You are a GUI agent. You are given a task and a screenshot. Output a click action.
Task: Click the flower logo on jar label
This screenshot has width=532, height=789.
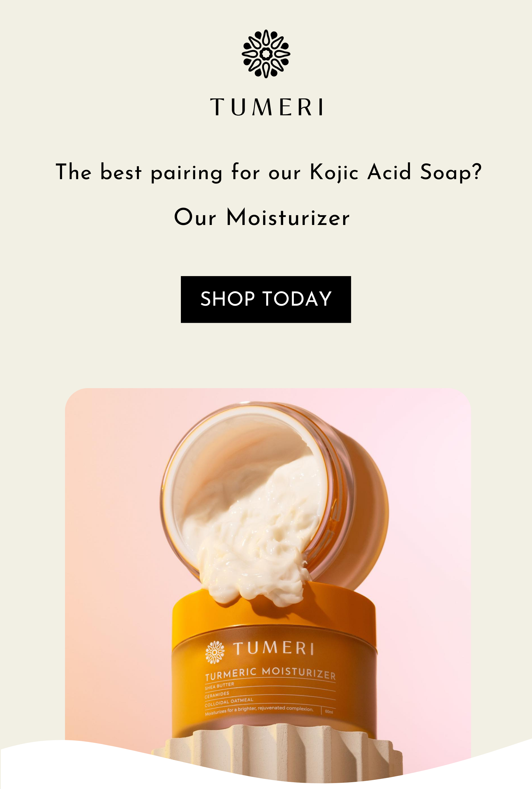pos(215,652)
